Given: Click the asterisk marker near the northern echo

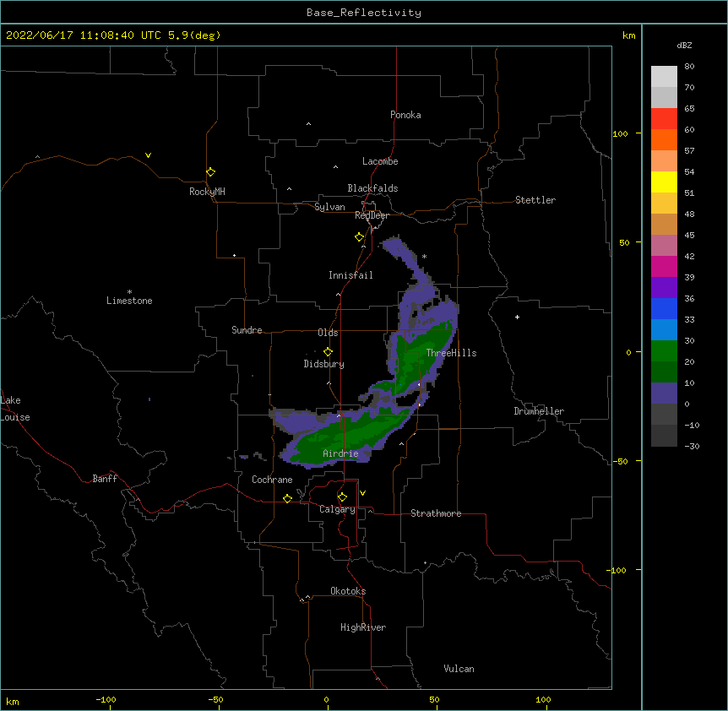Looking at the screenshot, I should click(424, 256).
